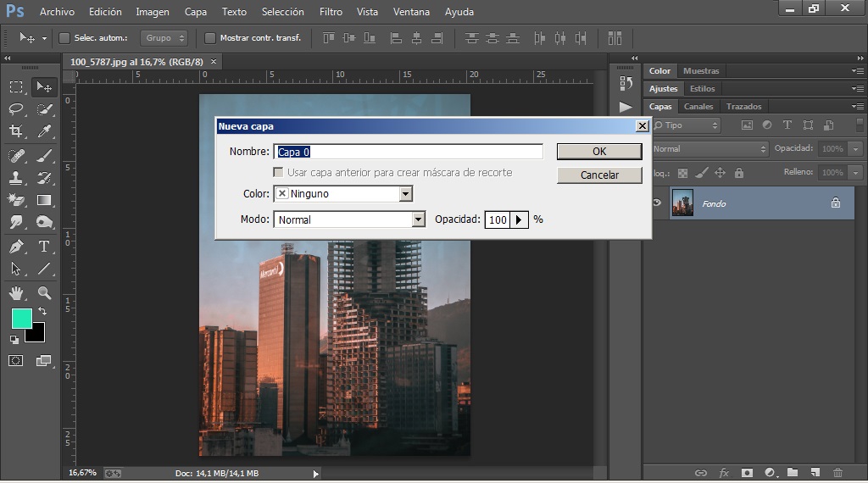Reset default foreground and background colors
The width and height of the screenshot is (868, 483).
[14, 339]
